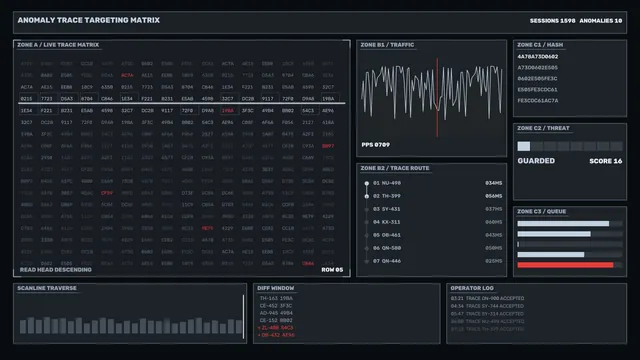
Task: Select the 02 TH-399 hop label
Action: (x=387, y=196)
